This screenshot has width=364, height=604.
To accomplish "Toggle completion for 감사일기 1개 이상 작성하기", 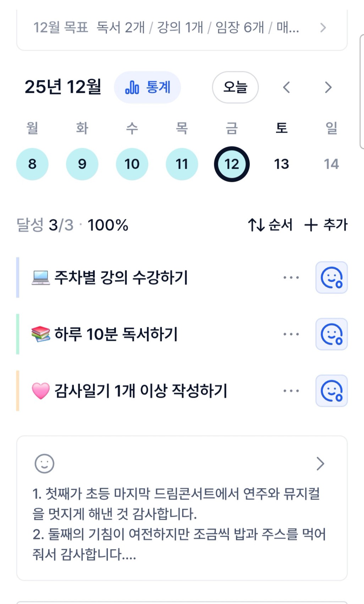I will click(331, 391).
